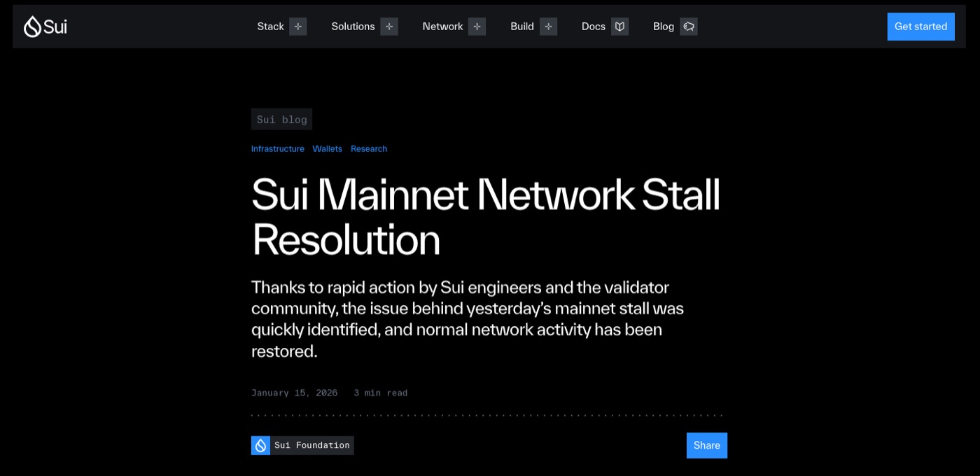980x476 pixels.
Task: Open the Blog section
Action: click(664, 27)
